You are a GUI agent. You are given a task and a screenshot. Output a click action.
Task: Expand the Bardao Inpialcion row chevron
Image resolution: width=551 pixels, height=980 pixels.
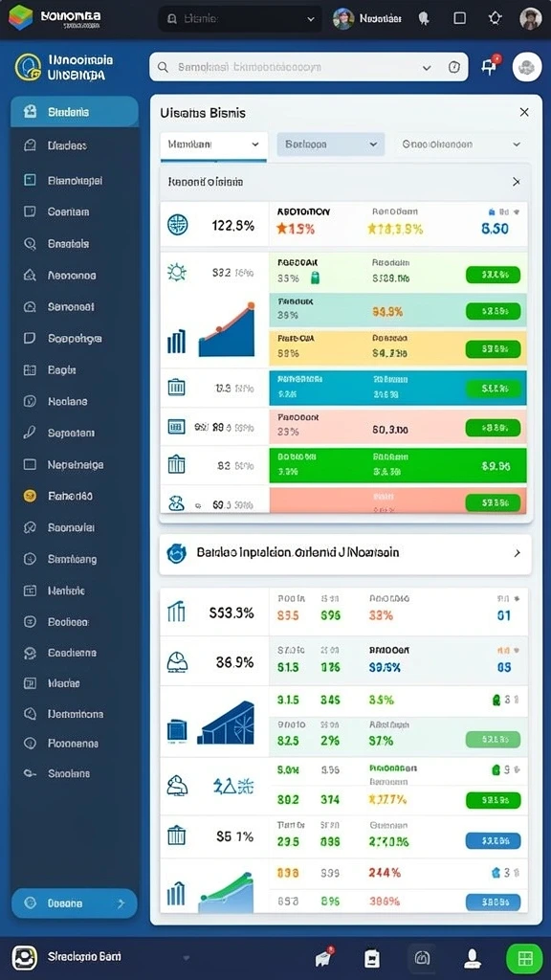[x=517, y=553]
